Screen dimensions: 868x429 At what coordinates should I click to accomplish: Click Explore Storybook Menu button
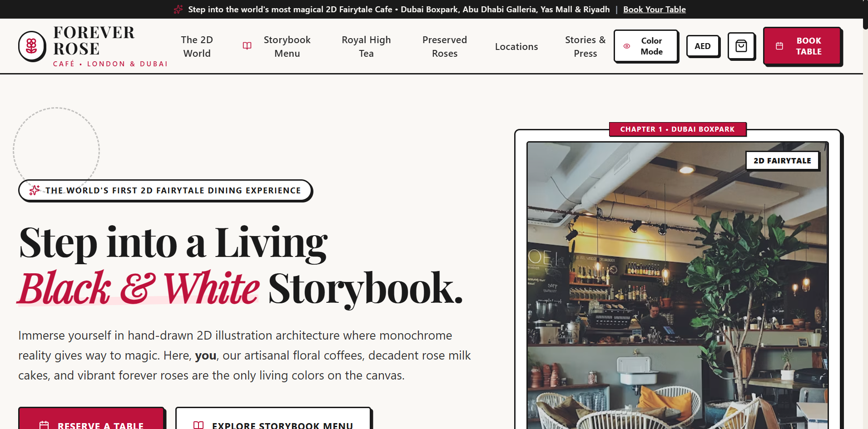[273, 419]
